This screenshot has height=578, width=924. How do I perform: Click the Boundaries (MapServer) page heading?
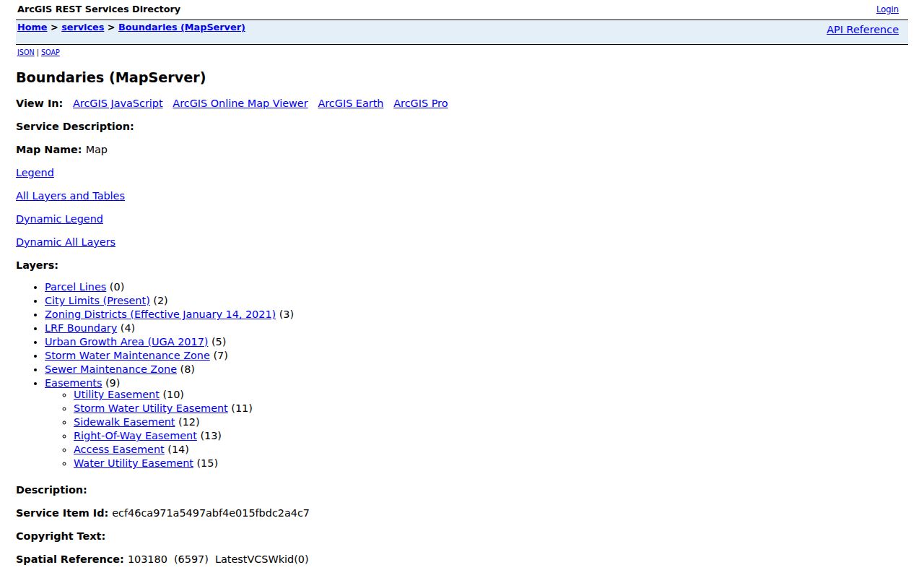click(111, 77)
